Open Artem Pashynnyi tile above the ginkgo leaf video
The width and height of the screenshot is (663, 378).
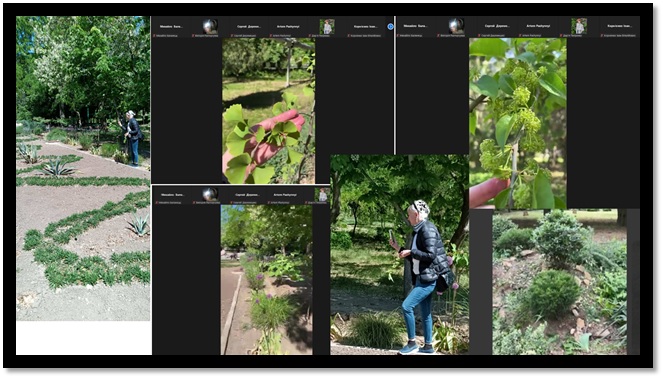[288, 26]
